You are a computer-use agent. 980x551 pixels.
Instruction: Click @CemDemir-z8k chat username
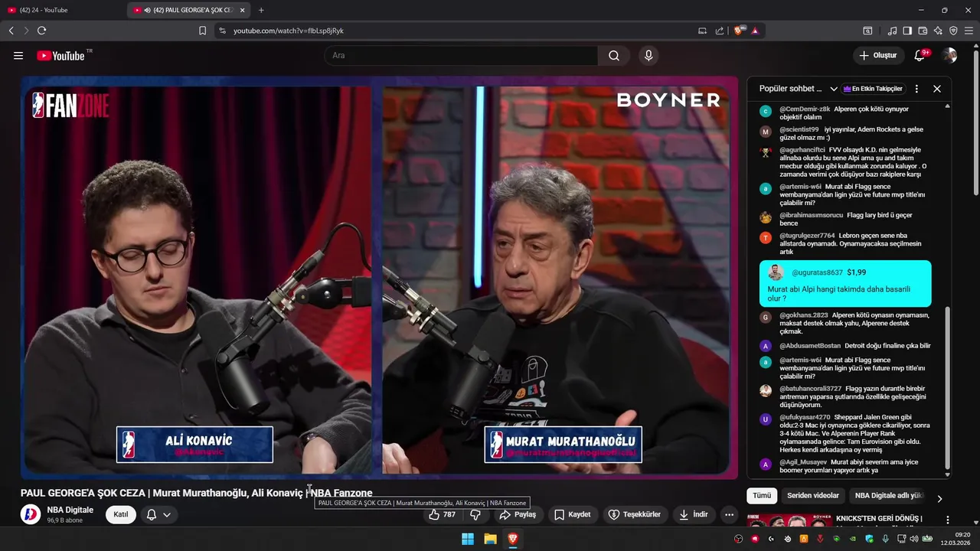(x=805, y=109)
